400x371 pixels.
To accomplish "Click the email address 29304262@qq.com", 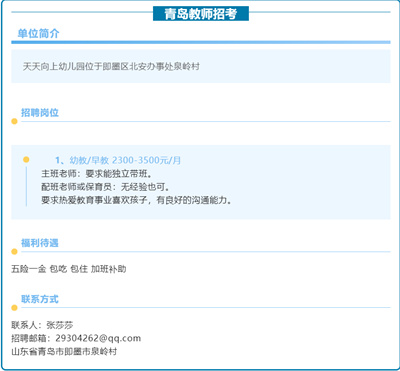I will pos(98,338).
